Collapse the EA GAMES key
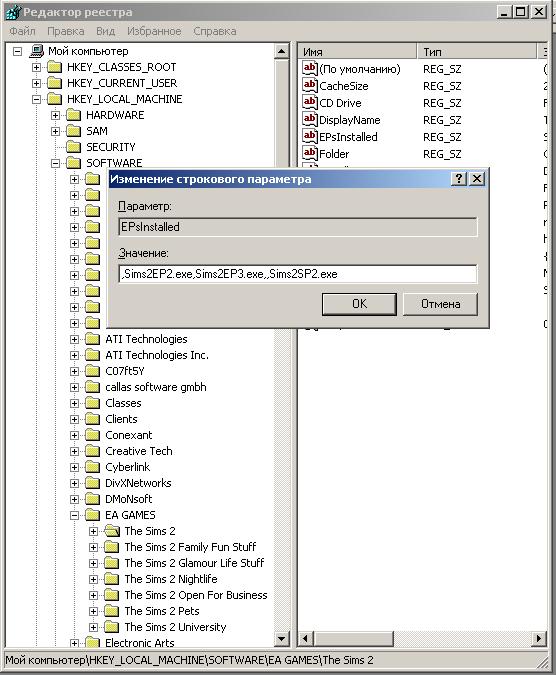 pyautogui.click(x=74, y=515)
